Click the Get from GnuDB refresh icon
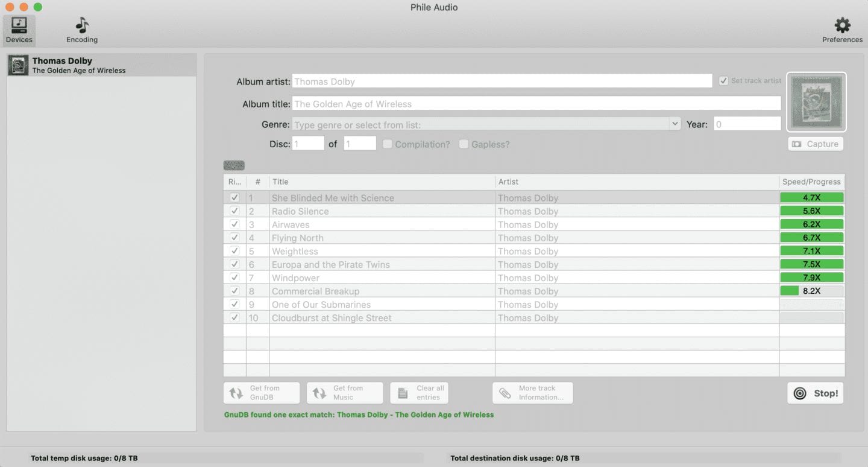 (235, 393)
